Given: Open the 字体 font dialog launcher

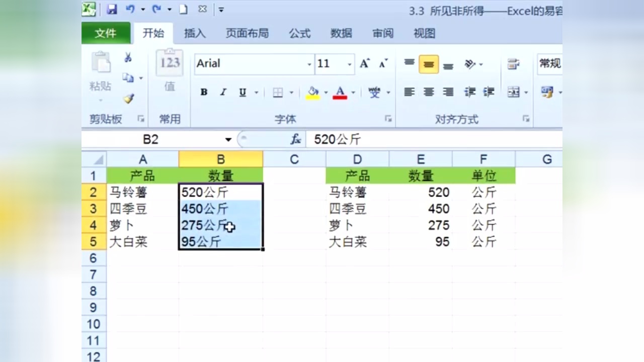Looking at the screenshot, I should pyautogui.click(x=388, y=119).
